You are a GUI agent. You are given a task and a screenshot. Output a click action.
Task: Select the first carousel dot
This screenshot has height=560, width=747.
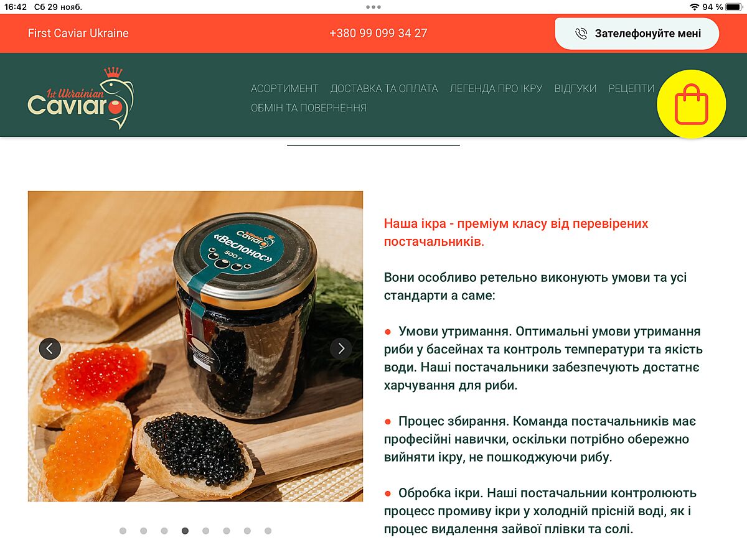coord(123,531)
